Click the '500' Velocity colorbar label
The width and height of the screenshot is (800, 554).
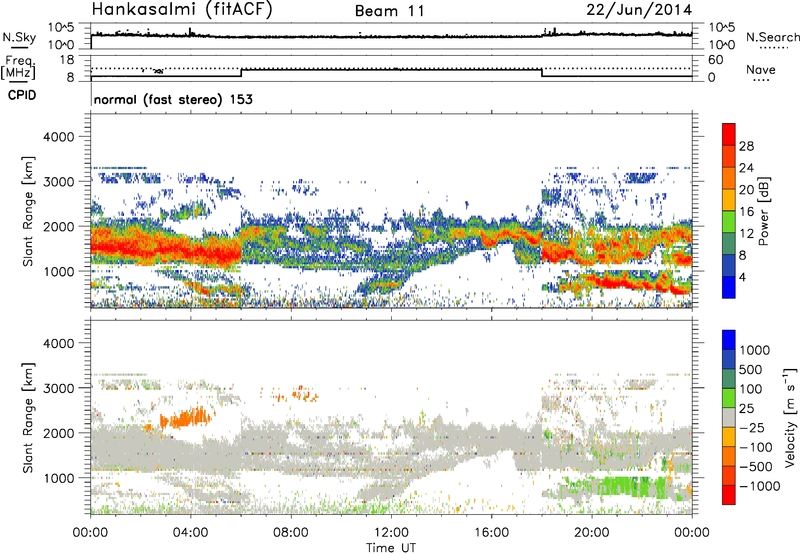coord(752,369)
